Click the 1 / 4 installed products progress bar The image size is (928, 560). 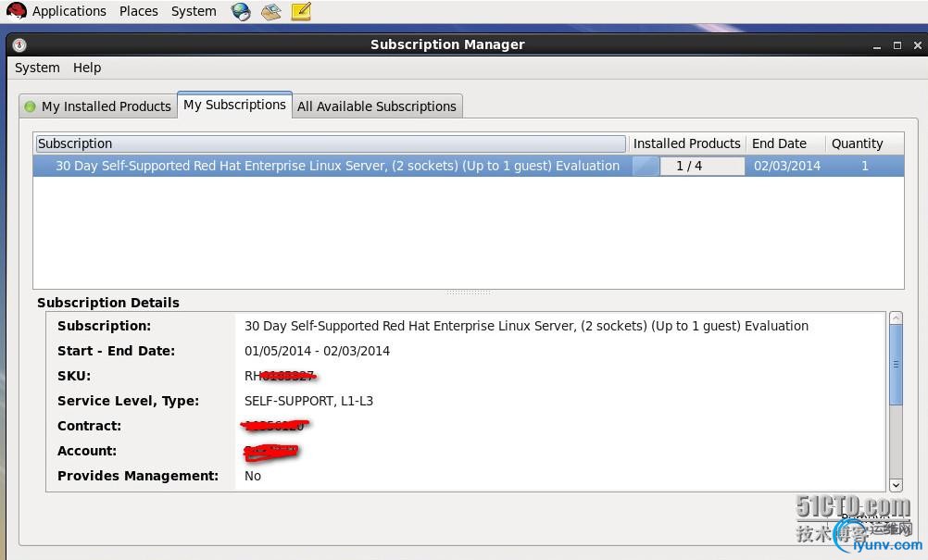(688, 167)
